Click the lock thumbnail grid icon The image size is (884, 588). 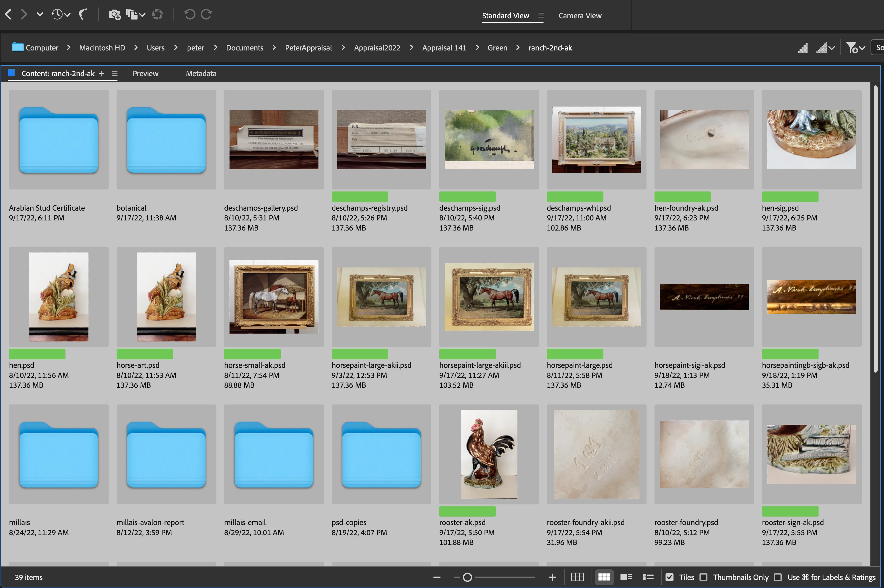[x=577, y=577]
